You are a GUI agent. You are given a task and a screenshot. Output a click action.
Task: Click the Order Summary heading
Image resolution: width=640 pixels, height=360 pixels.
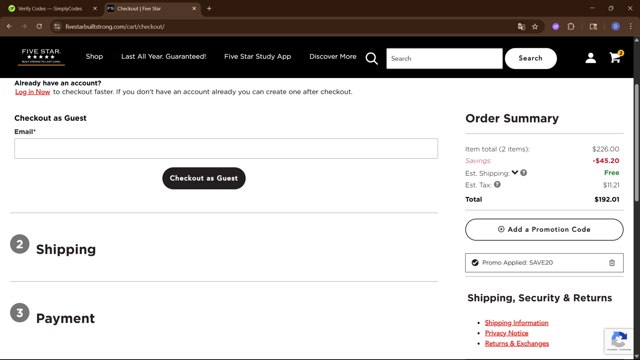512,118
